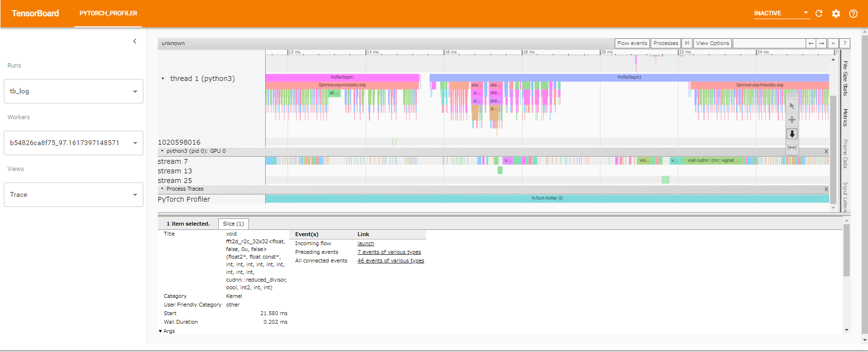Select the void cudnn::cnn::wgrad kernel slice
Image resolution: width=868 pixels, height=352 pixels.
[713, 160]
